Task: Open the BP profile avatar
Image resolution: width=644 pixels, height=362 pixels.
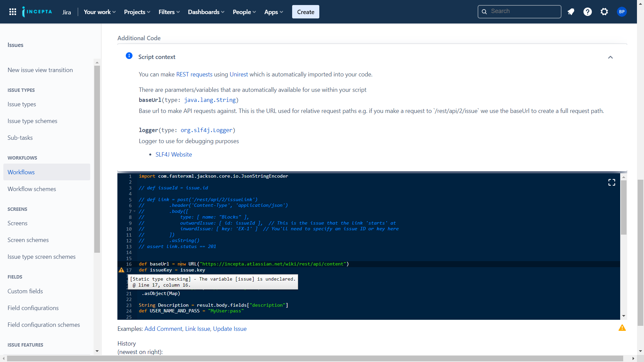Action: [622, 11]
